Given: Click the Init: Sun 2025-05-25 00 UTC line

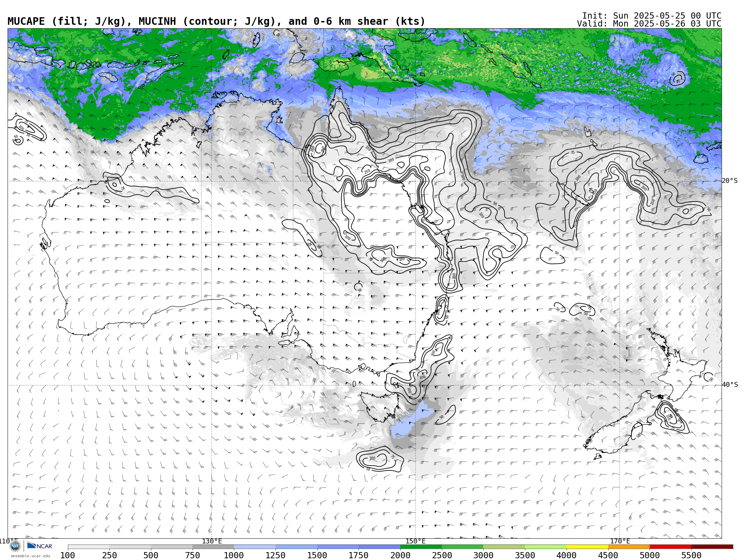Looking at the screenshot, I should click(652, 16).
